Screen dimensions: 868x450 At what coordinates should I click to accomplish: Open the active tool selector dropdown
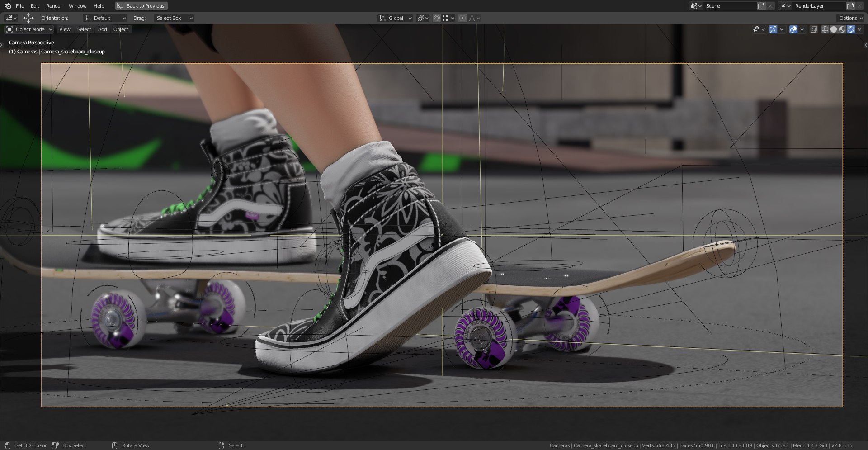(x=11, y=18)
